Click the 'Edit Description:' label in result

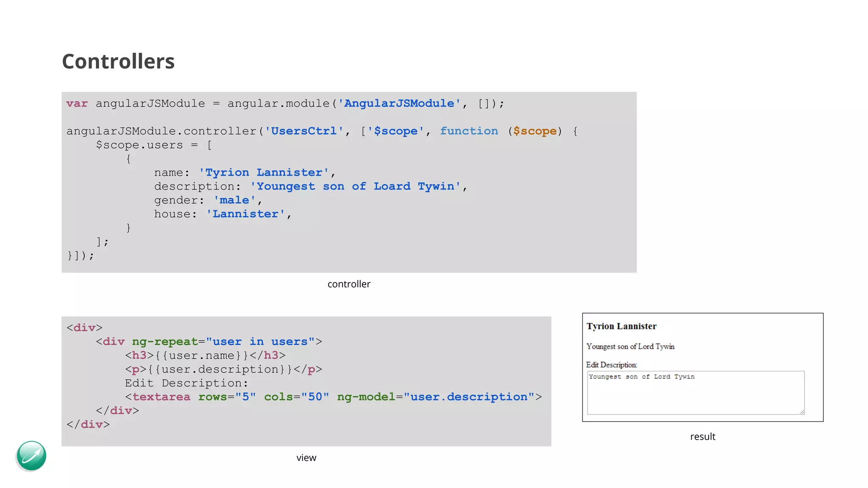(612, 365)
